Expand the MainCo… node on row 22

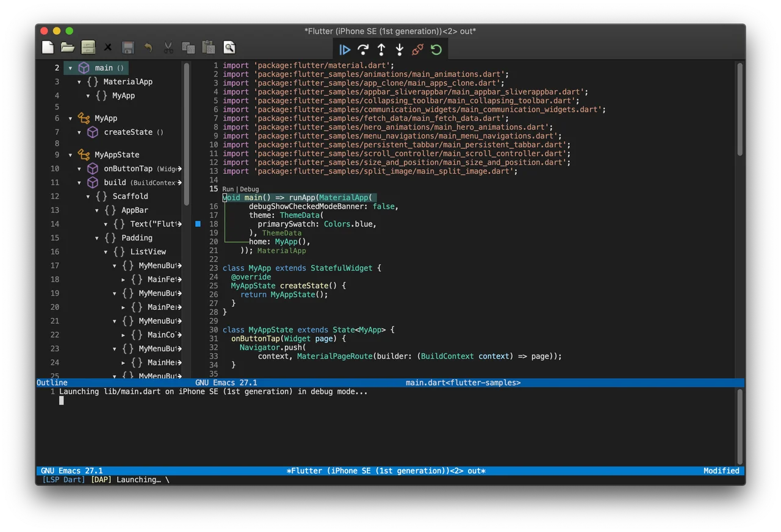click(123, 335)
